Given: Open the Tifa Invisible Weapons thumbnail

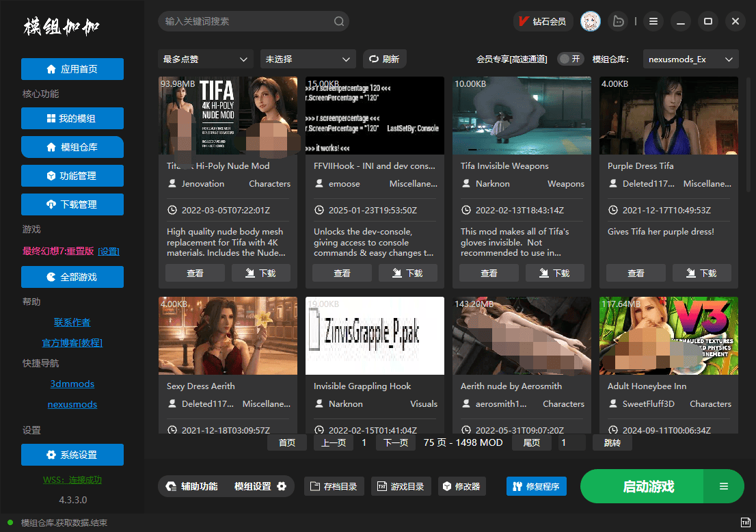Looking at the screenshot, I should (x=522, y=116).
